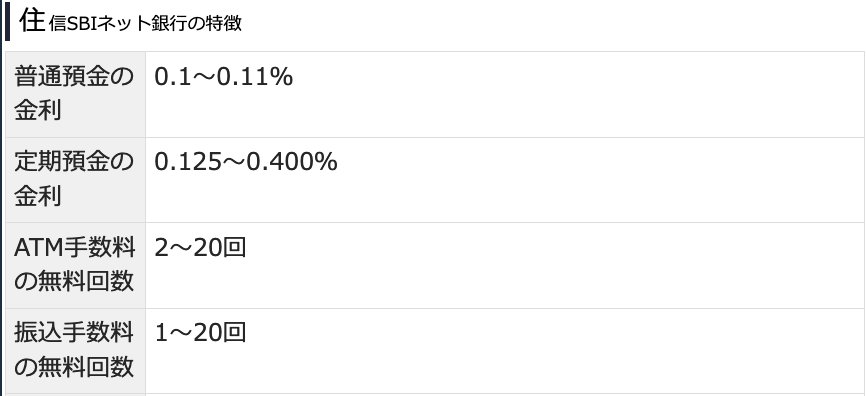Screen dimensions: 866x396
Task: Click the percent sign after 0.11
Action: [282, 77]
